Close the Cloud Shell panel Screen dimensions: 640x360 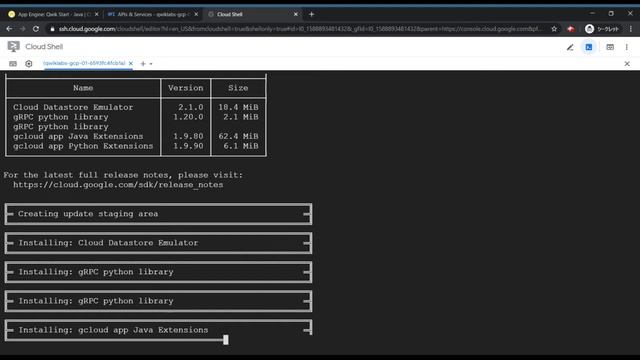[x=627, y=64]
